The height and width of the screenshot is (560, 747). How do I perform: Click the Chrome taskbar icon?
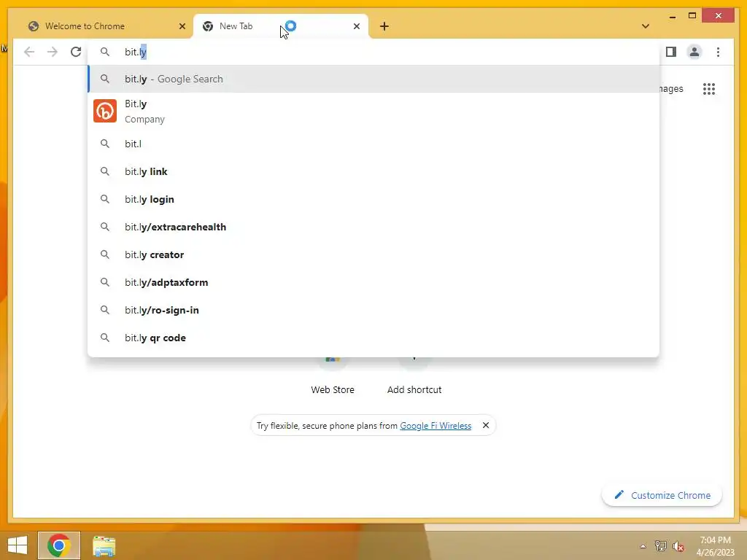59,545
